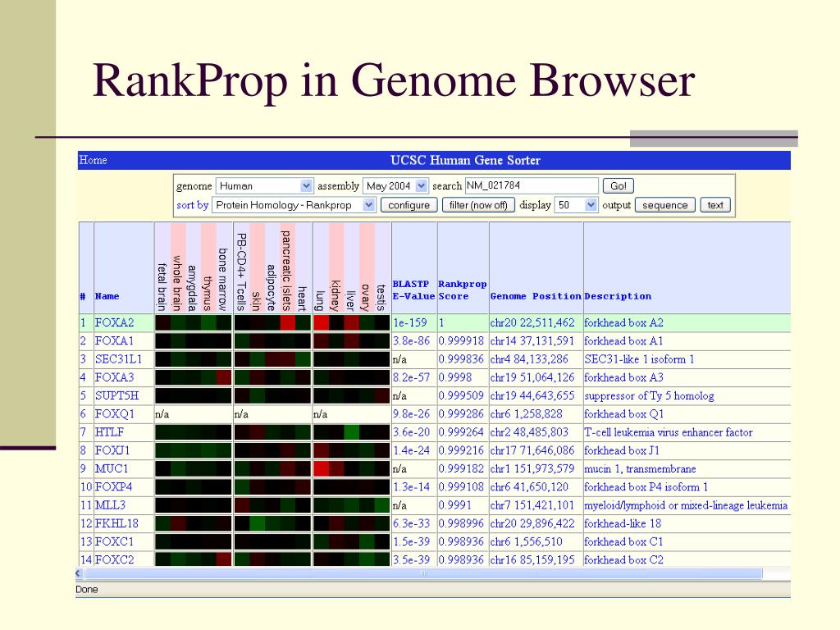Screen dimensions: 840x630
Task: Click the Rankprop score 0.999264 for HTLF
Action: [x=461, y=431]
